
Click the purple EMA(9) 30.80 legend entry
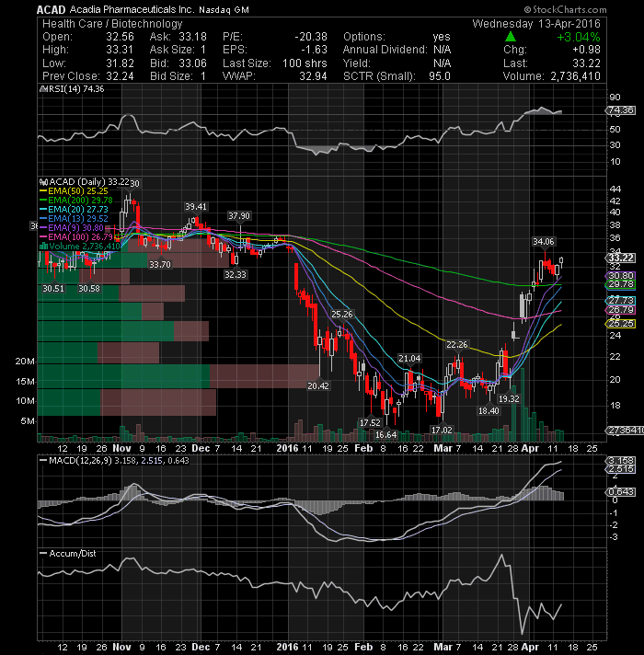(x=72, y=227)
